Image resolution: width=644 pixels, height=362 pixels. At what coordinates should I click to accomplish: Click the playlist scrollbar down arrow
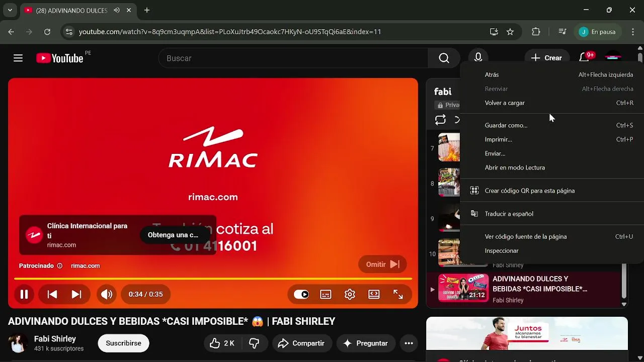624,304
